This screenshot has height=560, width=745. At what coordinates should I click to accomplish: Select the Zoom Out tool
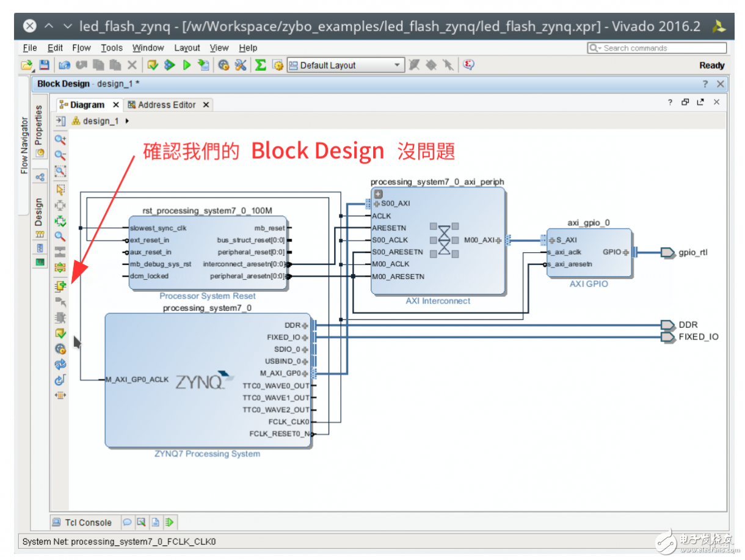click(x=60, y=155)
